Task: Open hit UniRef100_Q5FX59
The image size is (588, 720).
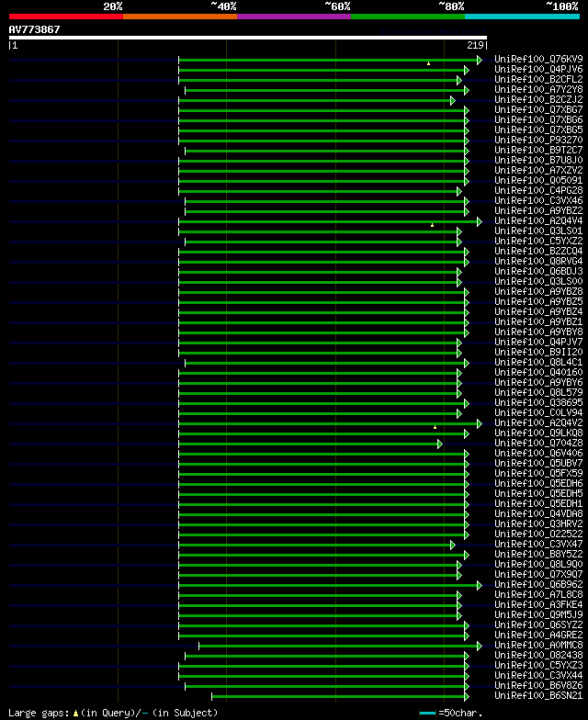Action: 538,474
